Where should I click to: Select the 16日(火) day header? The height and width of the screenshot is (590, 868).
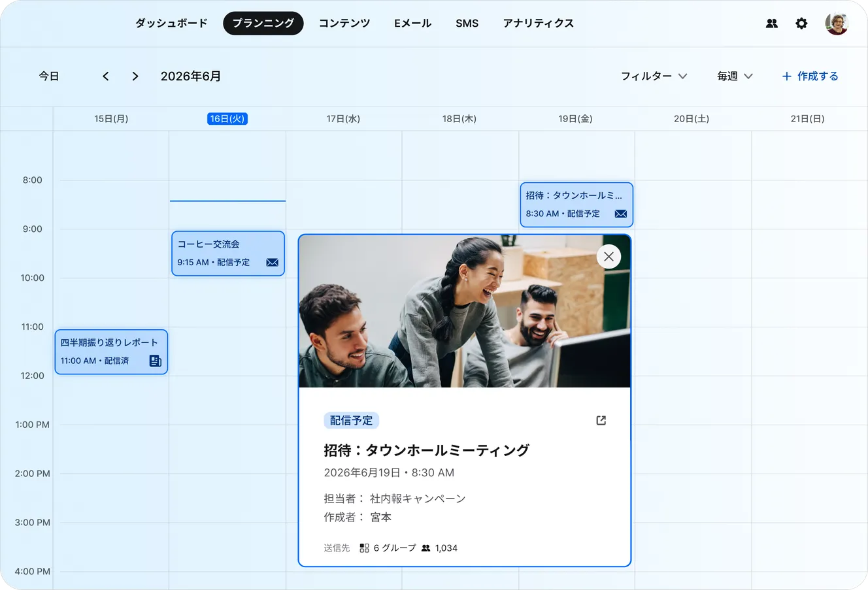[227, 119]
